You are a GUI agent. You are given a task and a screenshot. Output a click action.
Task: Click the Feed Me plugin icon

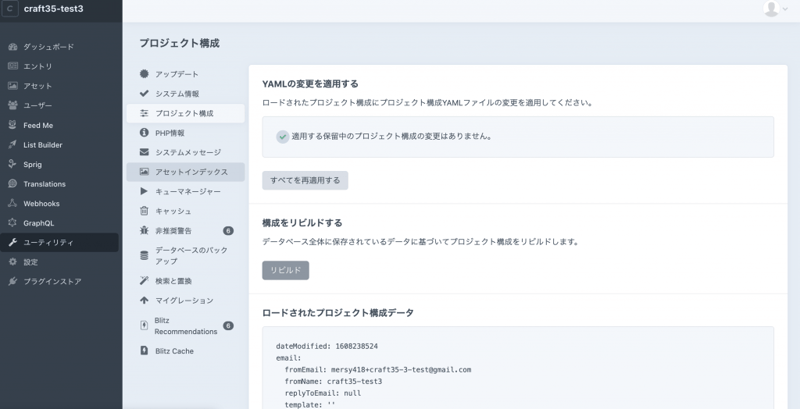[x=12, y=125]
